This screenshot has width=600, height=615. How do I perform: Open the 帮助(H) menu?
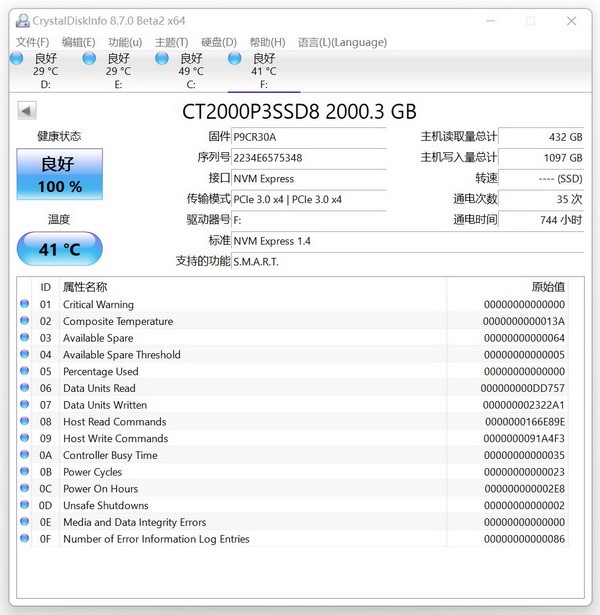point(267,42)
